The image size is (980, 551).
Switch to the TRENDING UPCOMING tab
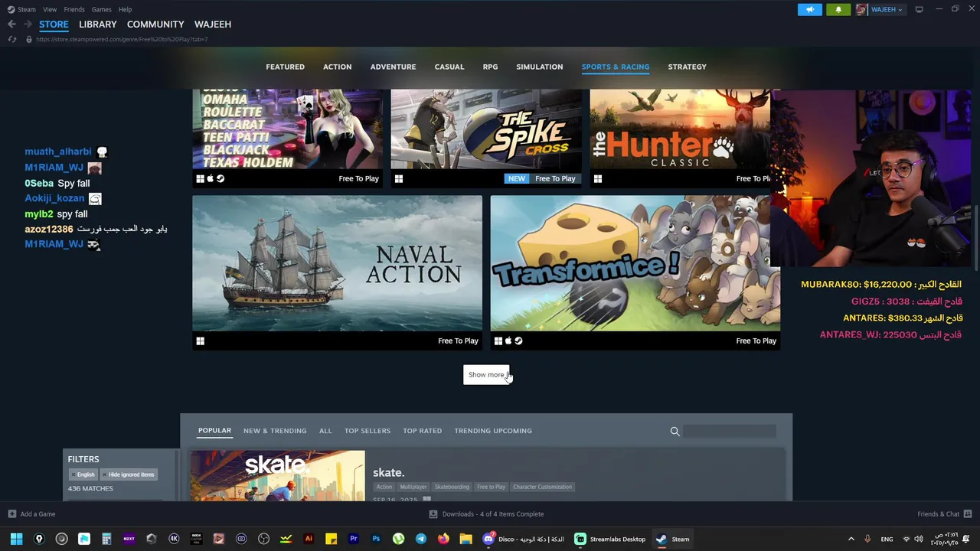point(493,431)
